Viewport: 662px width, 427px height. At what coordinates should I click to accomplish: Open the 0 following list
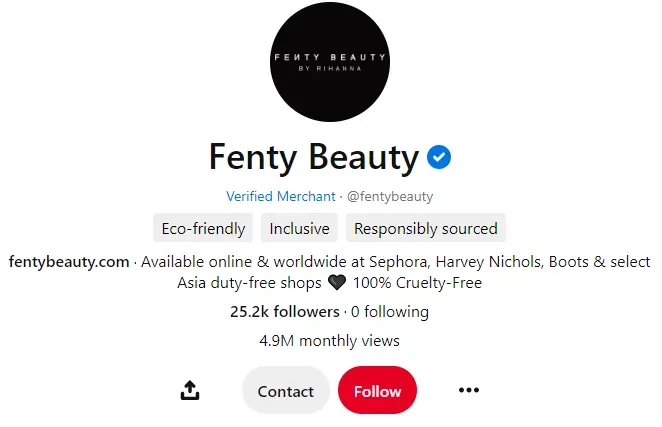click(x=390, y=312)
